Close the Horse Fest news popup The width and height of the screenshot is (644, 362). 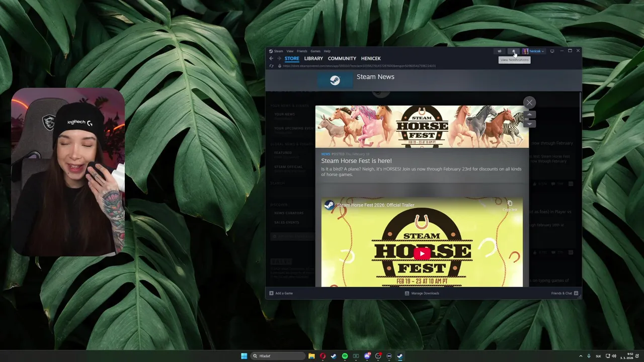click(529, 103)
